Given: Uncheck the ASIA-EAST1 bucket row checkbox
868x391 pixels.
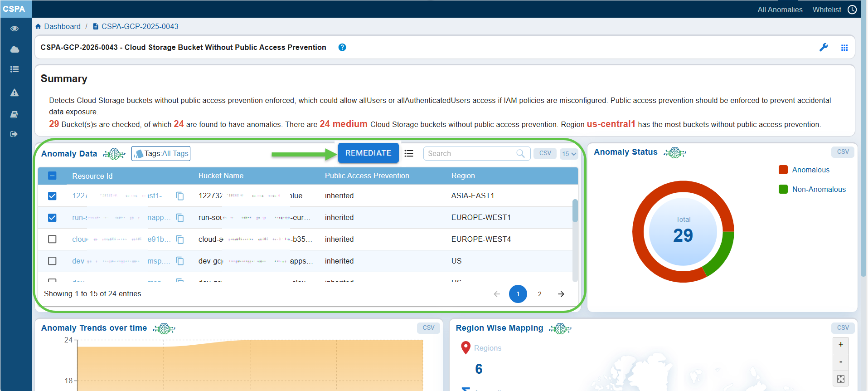Looking at the screenshot, I should click(52, 196).
